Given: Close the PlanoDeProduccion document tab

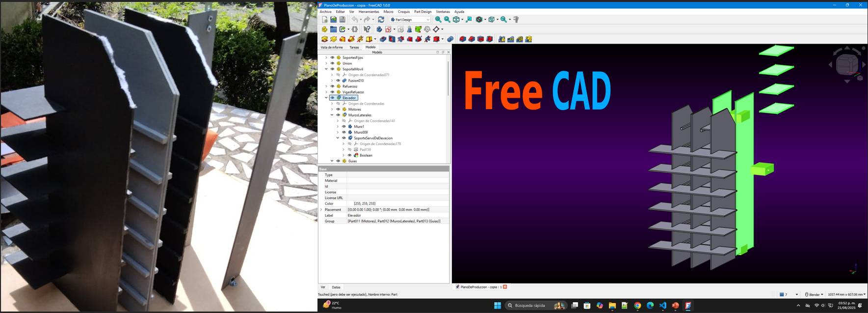Looking at the screenshot, I should [x=505, y=287].
